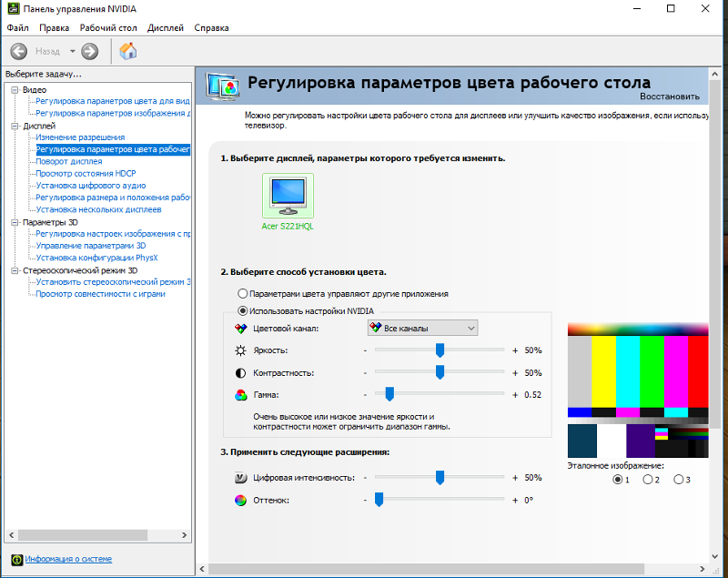
Task: Click the Forward arrow toolbar icon
Action: coord(89,51)
